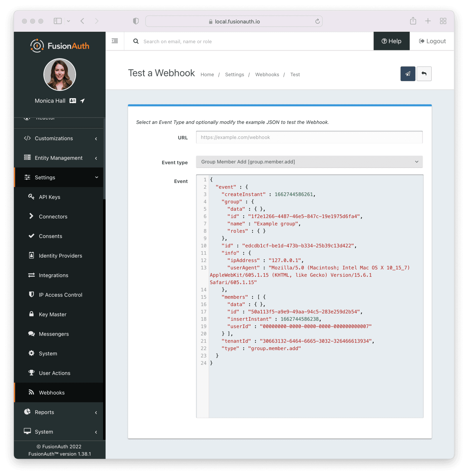Image resolution: width=468 pixels, height=476 pixels.
Task: Open the Safari share button
Action: pos(413,21)
